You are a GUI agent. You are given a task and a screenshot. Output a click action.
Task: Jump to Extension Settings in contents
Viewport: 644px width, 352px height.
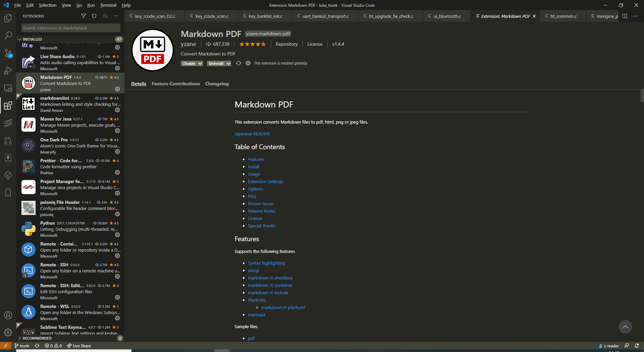[265, 181]
